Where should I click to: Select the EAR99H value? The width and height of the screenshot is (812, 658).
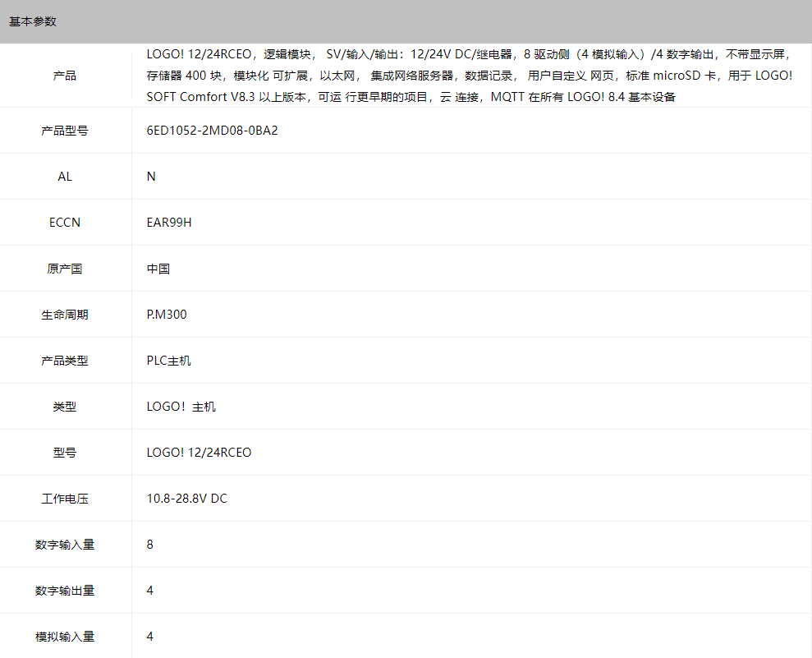pyautogui.click(x=169, y=223)
